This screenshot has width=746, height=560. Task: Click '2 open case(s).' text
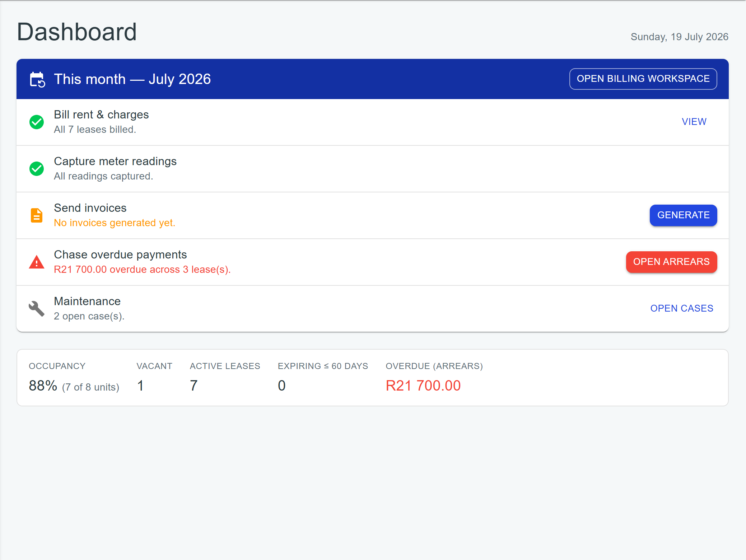coord(89,316)
